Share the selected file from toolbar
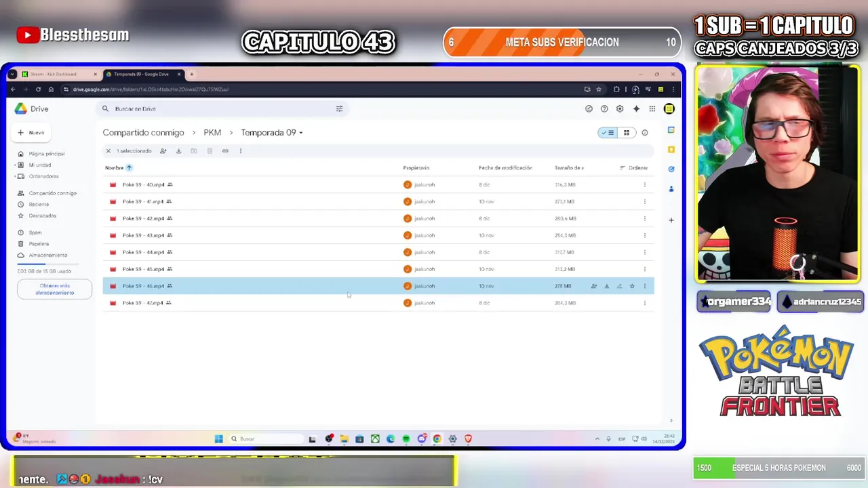 163,151
